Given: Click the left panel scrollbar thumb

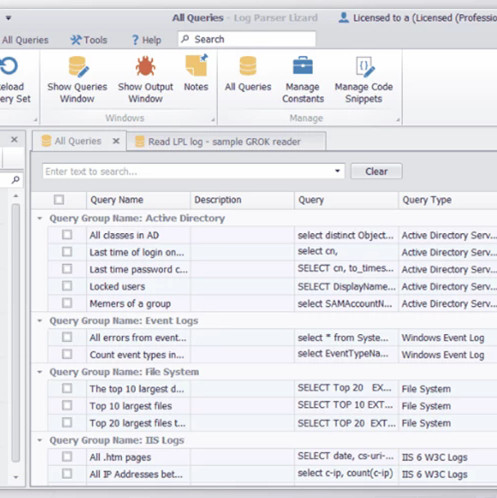Looking at the screenshot, I should (15, 333).
